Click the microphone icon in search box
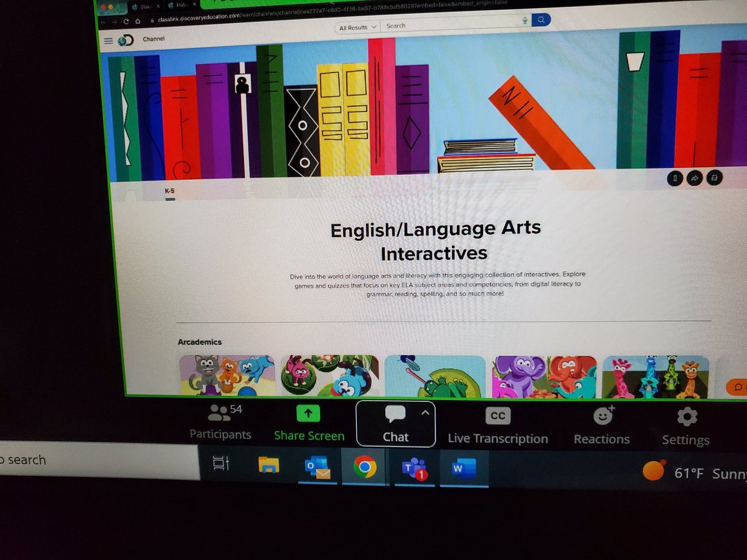 point(525,21)
